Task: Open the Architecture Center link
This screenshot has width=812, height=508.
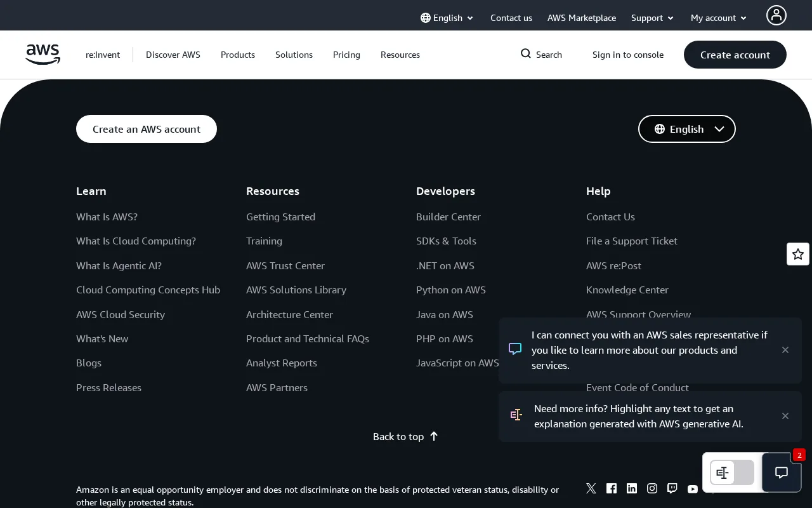Action: pyautogui.click(x=289, y=314)
